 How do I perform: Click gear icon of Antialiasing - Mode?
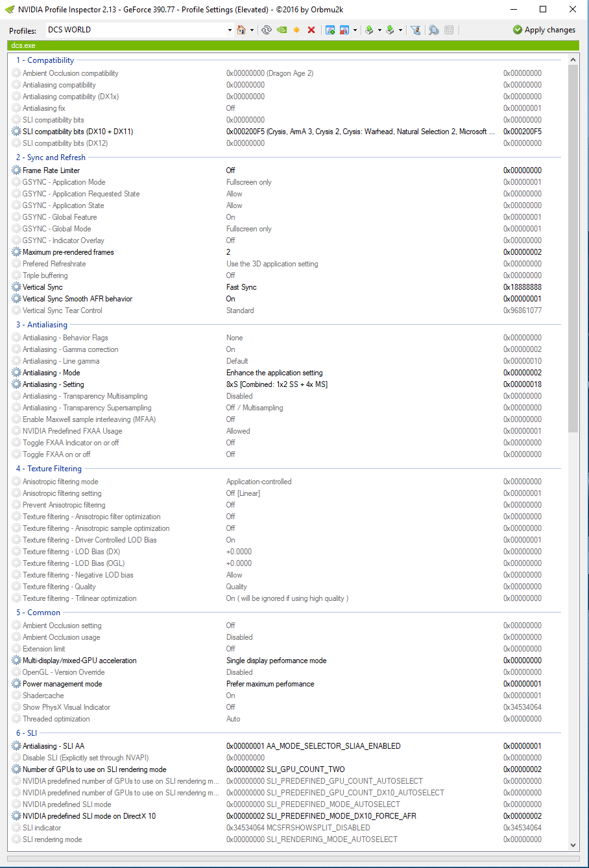[16, 373]
